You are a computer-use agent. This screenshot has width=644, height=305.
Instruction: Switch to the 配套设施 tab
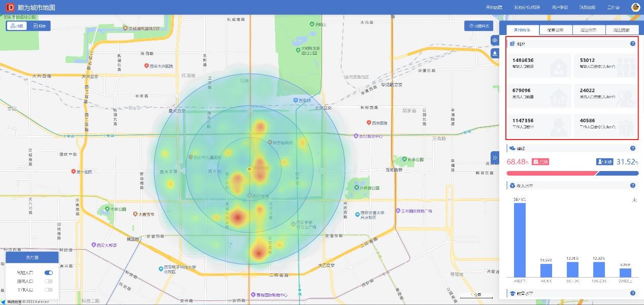(x=556, y=30)
